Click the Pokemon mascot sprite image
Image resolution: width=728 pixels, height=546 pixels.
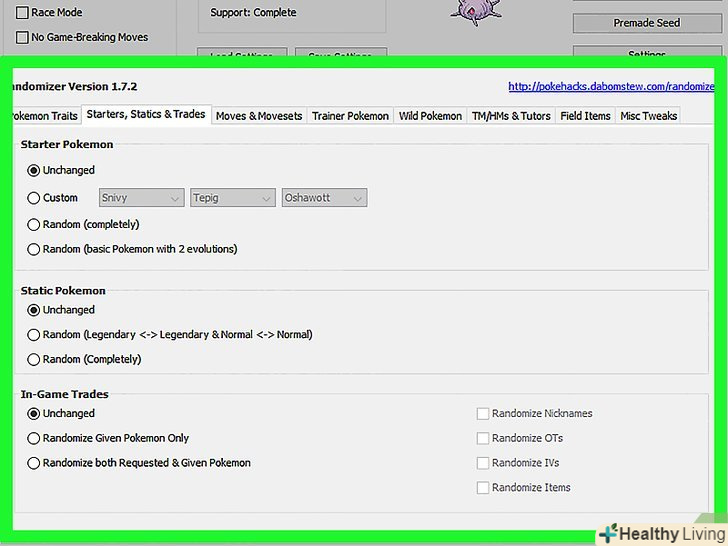pos(476,12)
